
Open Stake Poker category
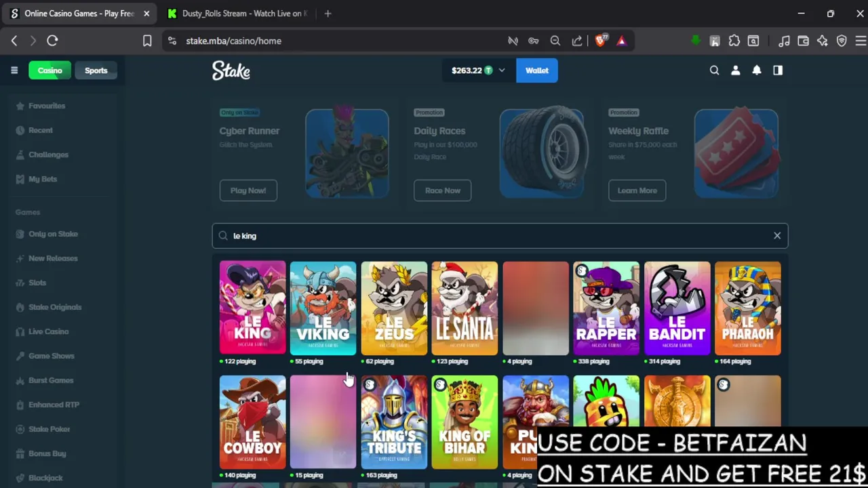click(x=49, y=429)
